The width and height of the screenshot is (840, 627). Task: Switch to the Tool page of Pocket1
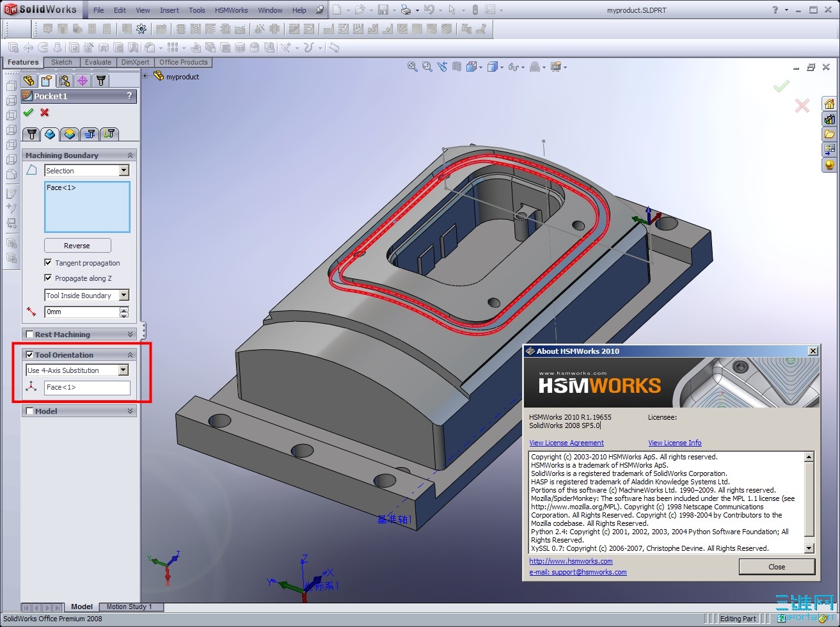click(x=32, y=134)
